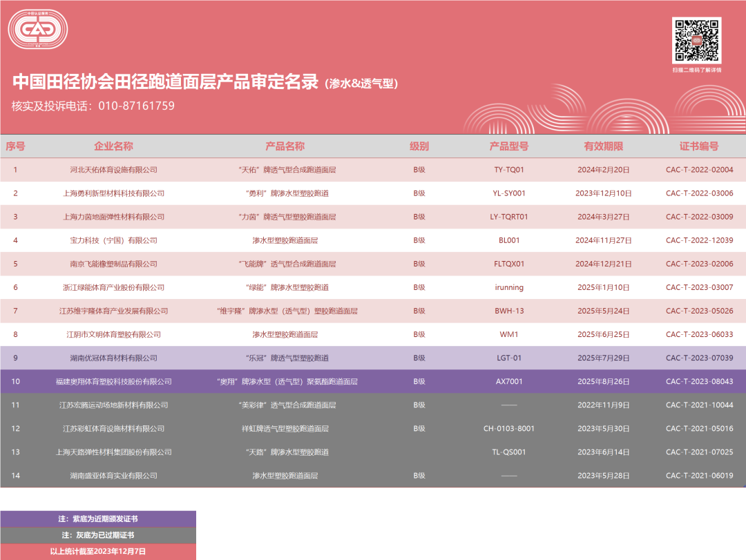Click company 上海天路弹性材料集团股份有限公司

coord(113,452)
